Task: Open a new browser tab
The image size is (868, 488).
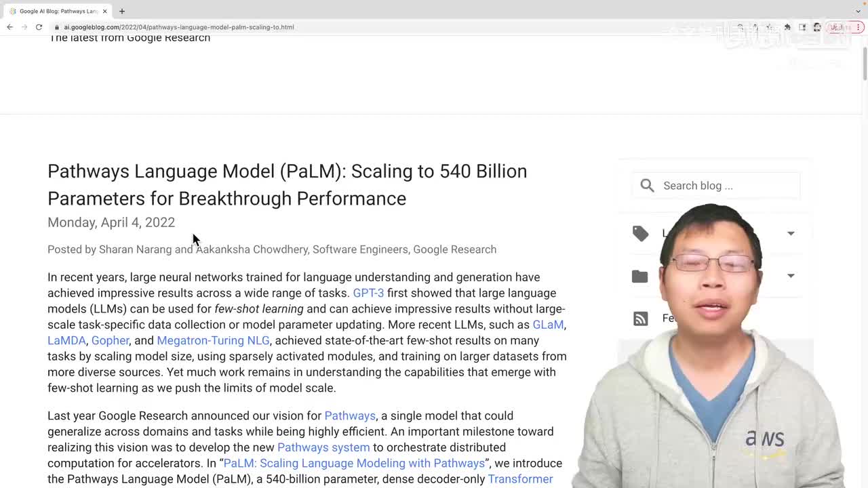Action: pyautogui.click(x=122, y=11)
